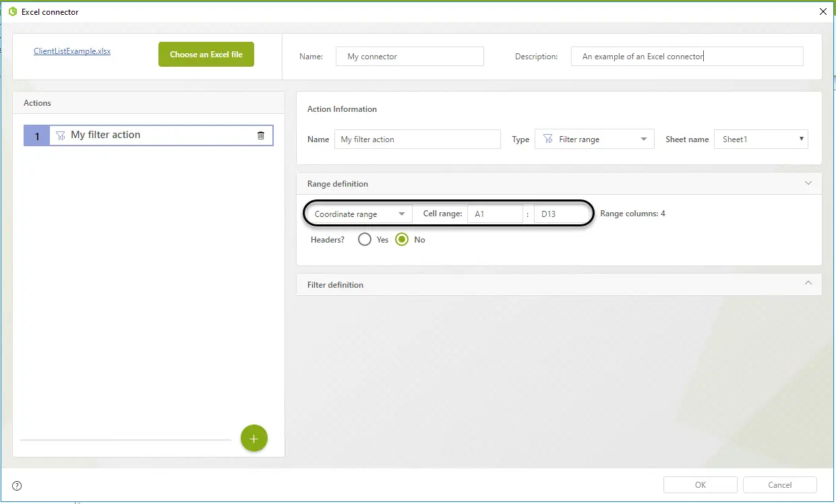This screenshot has height=504, width=836.
Task: Focus the Description text field
Action: pyautogui.click(x=687, y=57)
